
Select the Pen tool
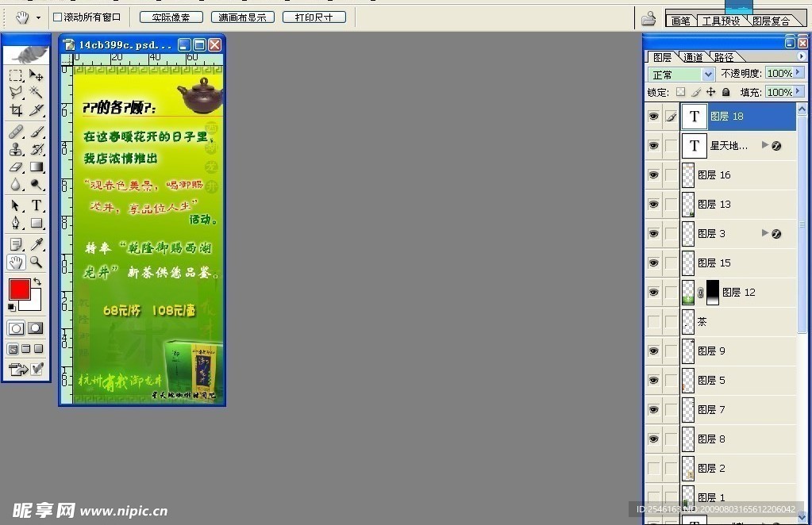pos(16,223)
